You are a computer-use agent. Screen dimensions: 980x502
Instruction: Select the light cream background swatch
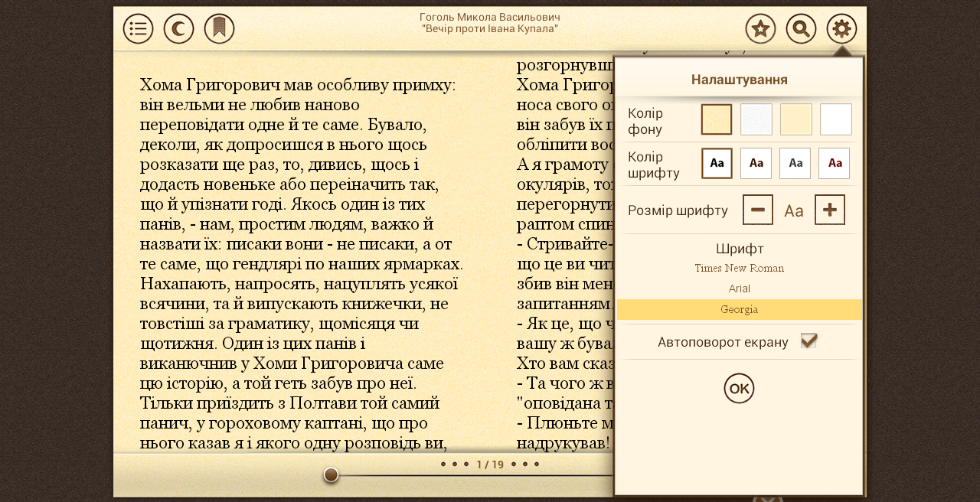[795, 119]
